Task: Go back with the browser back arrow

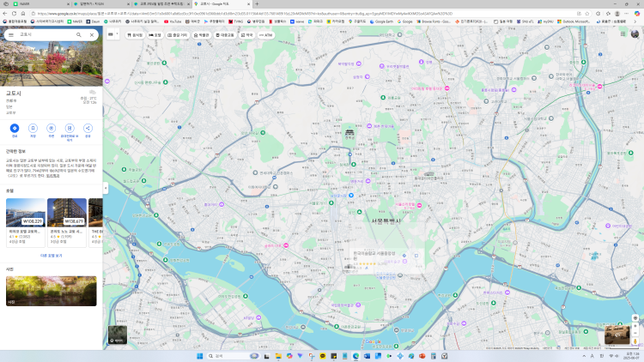Action: click(5, 14)
